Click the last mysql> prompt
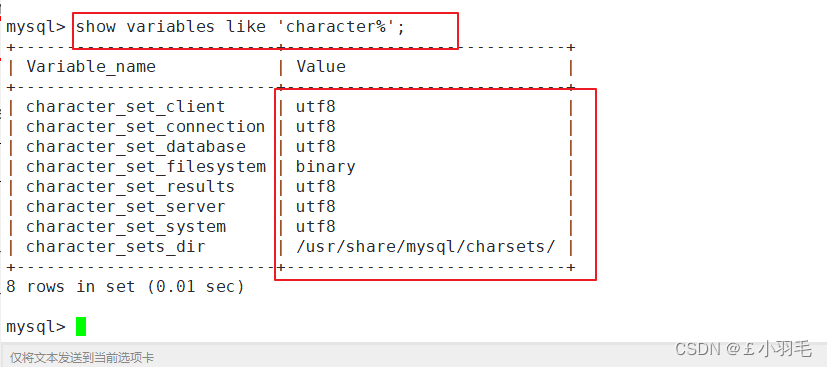This screenshot has width=827, height=367. 36,327
